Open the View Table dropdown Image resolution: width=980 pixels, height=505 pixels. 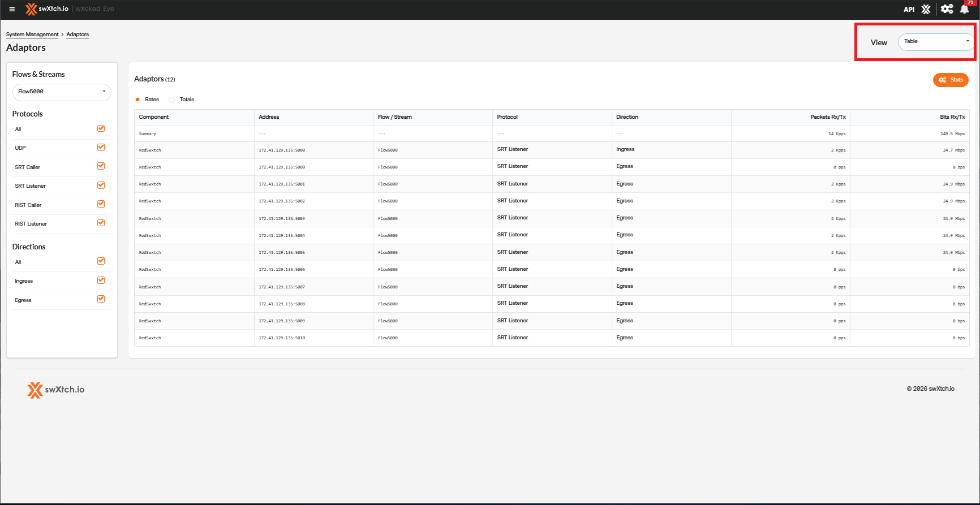pos(935,42)
